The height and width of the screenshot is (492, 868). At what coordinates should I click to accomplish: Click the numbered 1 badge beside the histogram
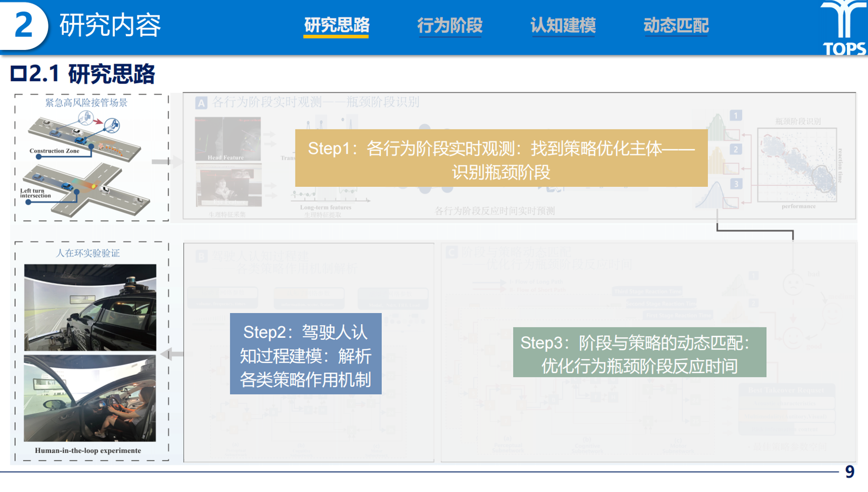tap(736, 115)
